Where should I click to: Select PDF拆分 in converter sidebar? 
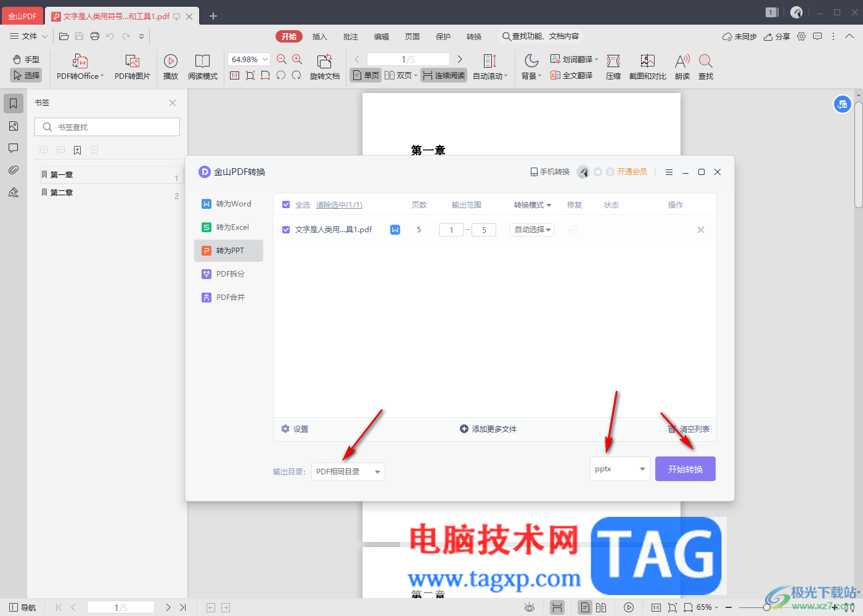pos(229,274)
